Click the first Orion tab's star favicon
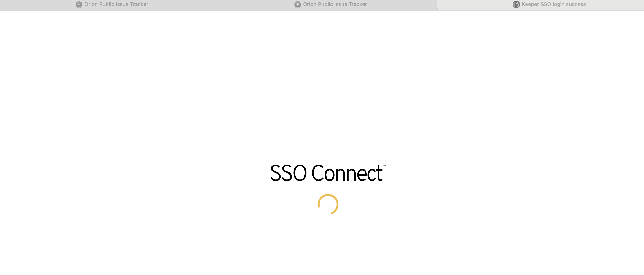This screenshot has width=644, height=275. pos(79,4)
